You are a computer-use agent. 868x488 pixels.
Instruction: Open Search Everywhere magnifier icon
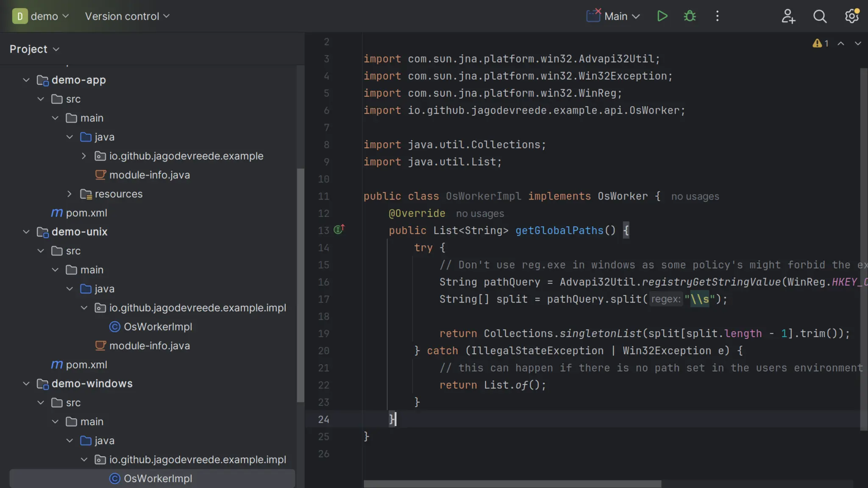click(820, 16)
